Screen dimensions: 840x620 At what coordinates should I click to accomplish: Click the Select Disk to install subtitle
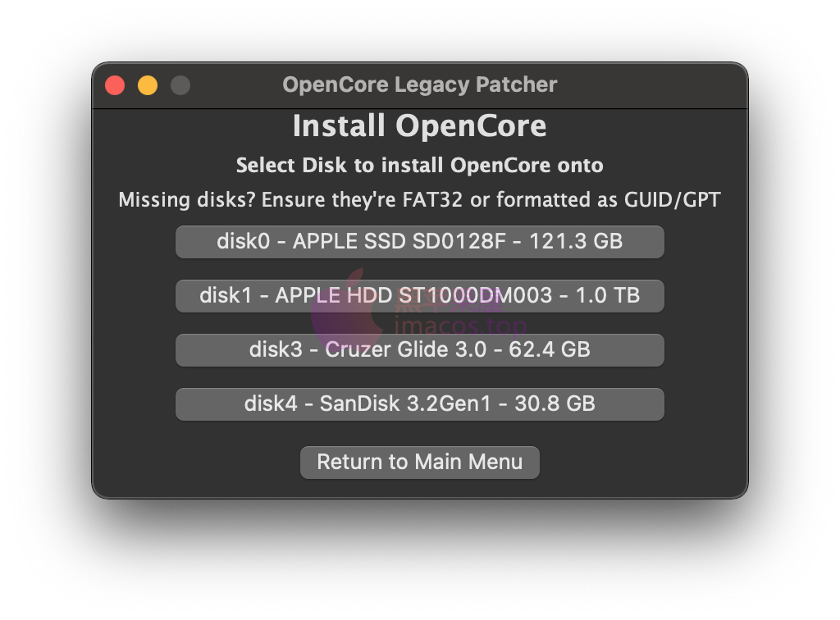coord(419,165)
